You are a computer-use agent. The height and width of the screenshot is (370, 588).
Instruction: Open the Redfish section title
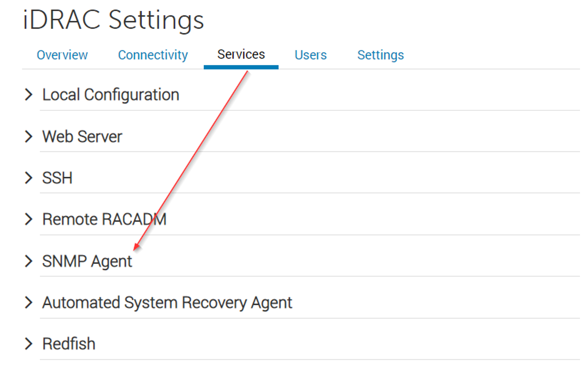point(69,344)
